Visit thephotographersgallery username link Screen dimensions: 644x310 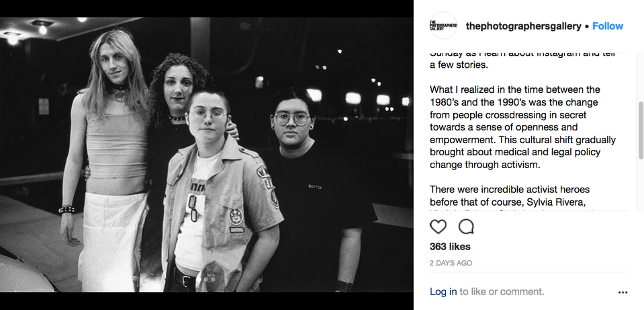(x=523, y=26)
